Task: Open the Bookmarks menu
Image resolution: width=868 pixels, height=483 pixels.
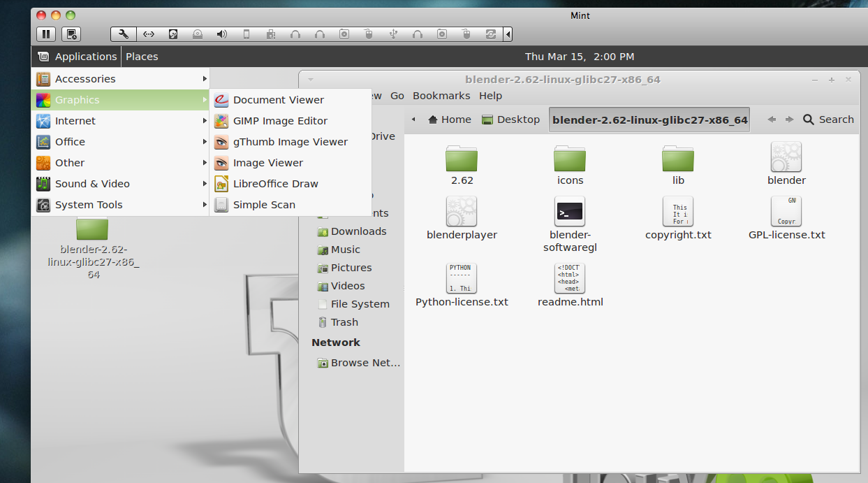Action: click(x=441, y=96)
